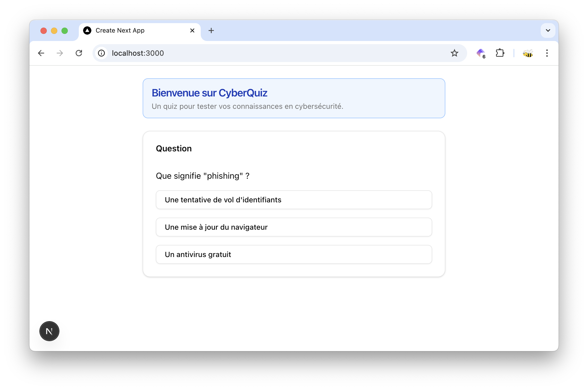Open the purple extension with badge 6
This screenshot has width=588, height=390.
[x=481, y=53]
